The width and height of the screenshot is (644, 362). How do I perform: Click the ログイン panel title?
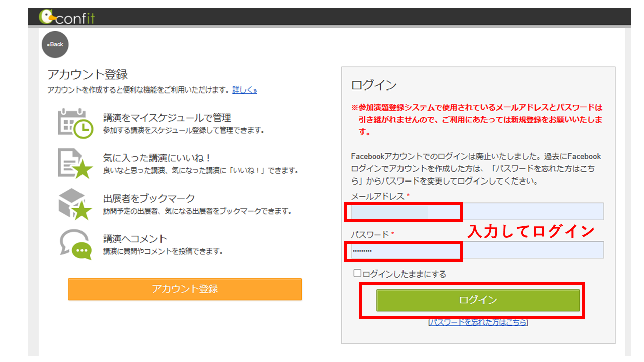pyautogui.click(x=374, y=85)
